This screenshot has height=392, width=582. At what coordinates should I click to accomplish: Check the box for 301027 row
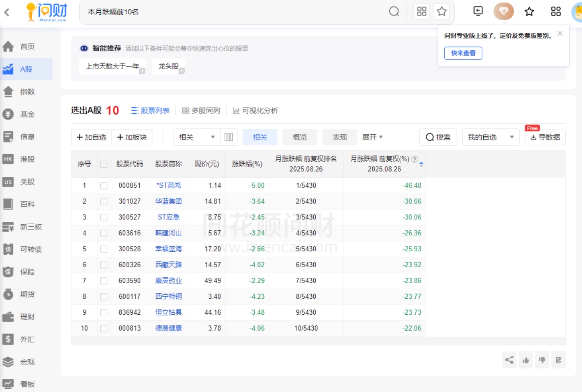point(104,202)
